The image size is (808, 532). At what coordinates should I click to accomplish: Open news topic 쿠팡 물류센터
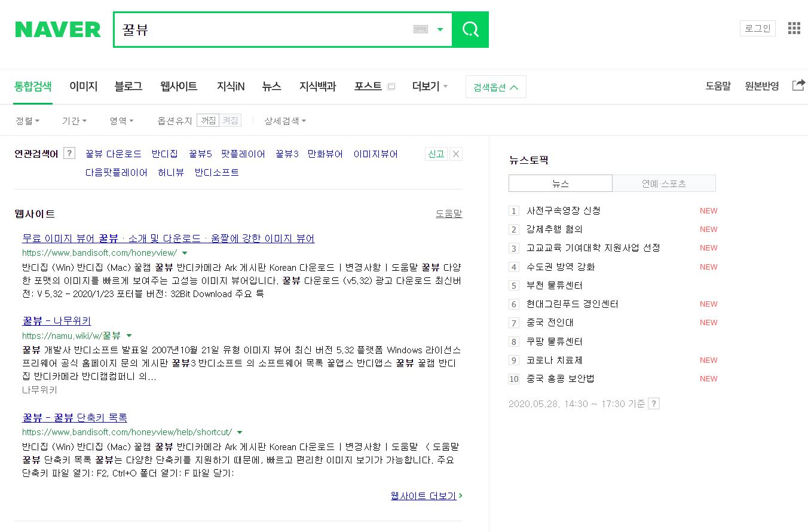coord(555,341)
